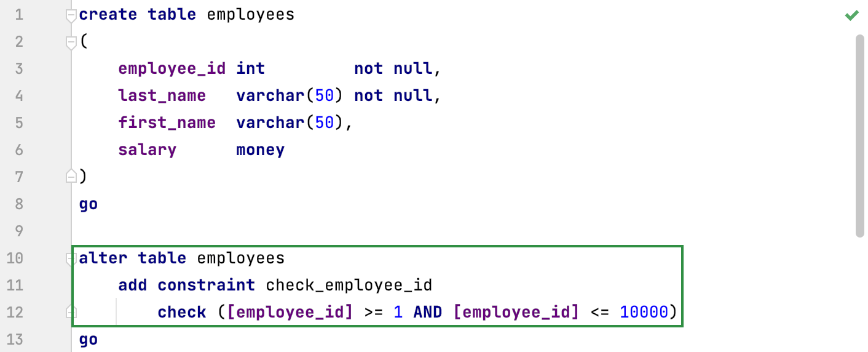Click 'create table' keywords on line 1

tap(138, 14)
